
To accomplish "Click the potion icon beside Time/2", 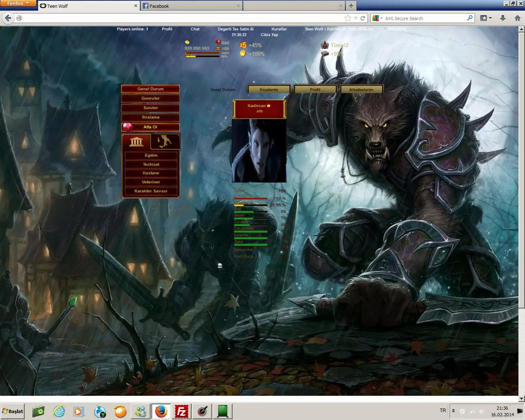I will click(x=325, y=45).
